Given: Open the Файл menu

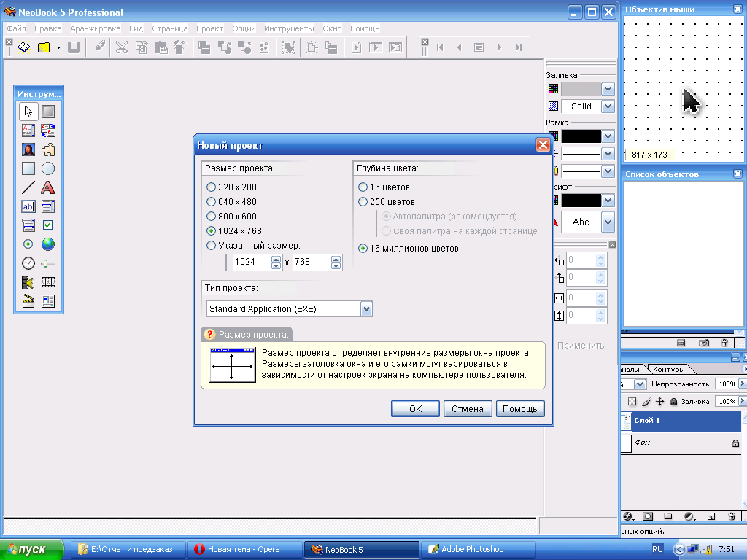Looking at the screenshot, I should coord(16,28).
